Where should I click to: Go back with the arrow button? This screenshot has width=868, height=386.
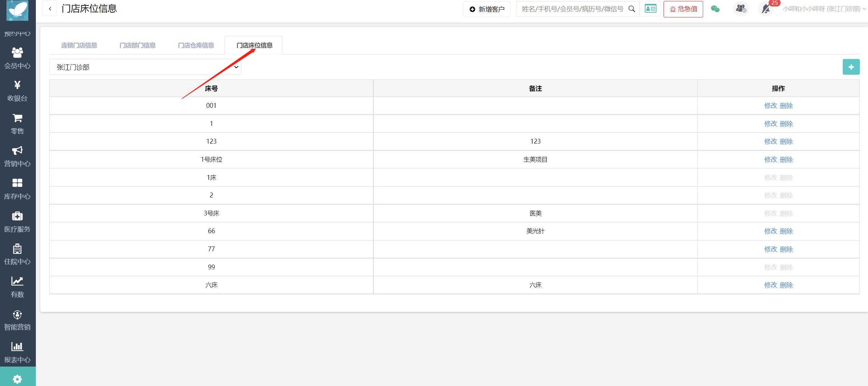(x=50, y=9)
